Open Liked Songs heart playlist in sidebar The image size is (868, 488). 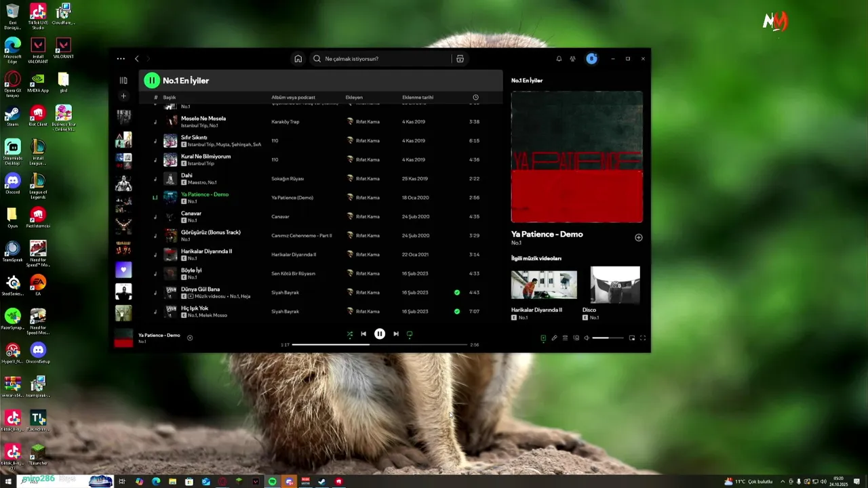click(x=123, y=270)
